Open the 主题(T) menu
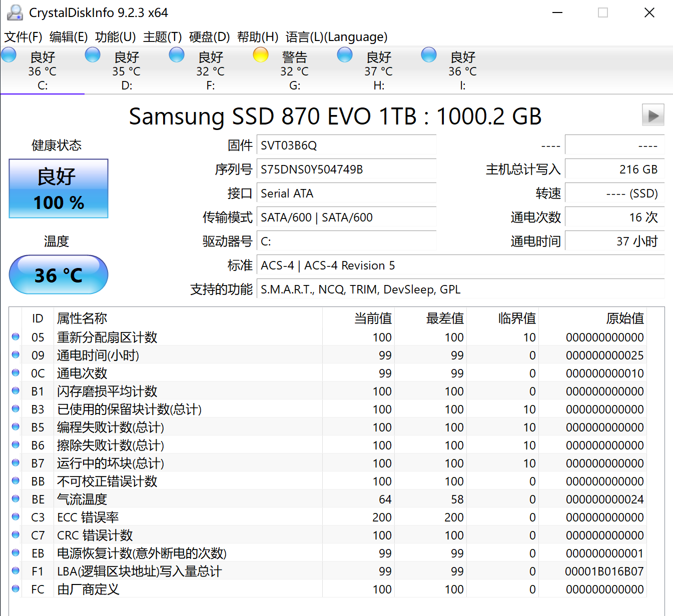The height and width of the screenshot is (616, 673). click(162, 37)
